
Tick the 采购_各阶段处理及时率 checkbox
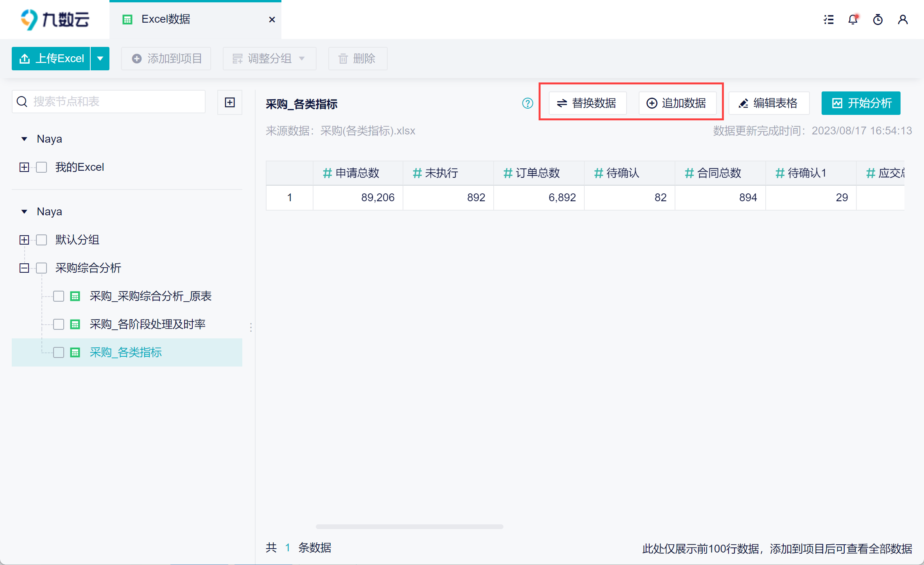tap(59, 324)
